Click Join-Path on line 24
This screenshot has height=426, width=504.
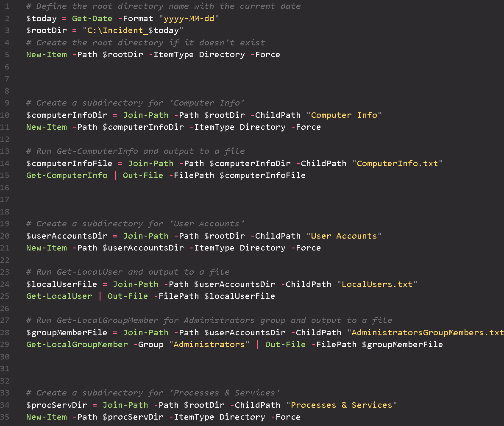(135, 284)
